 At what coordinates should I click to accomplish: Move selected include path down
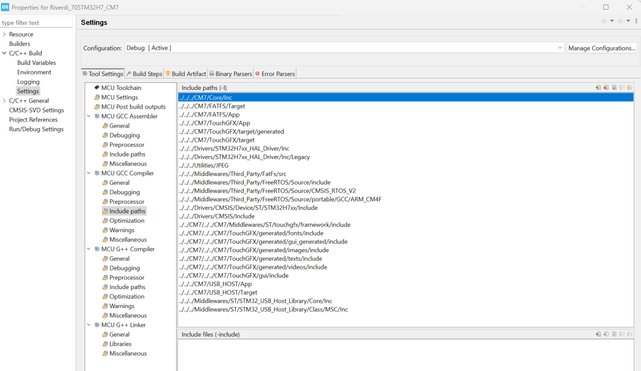click(630, 87)
